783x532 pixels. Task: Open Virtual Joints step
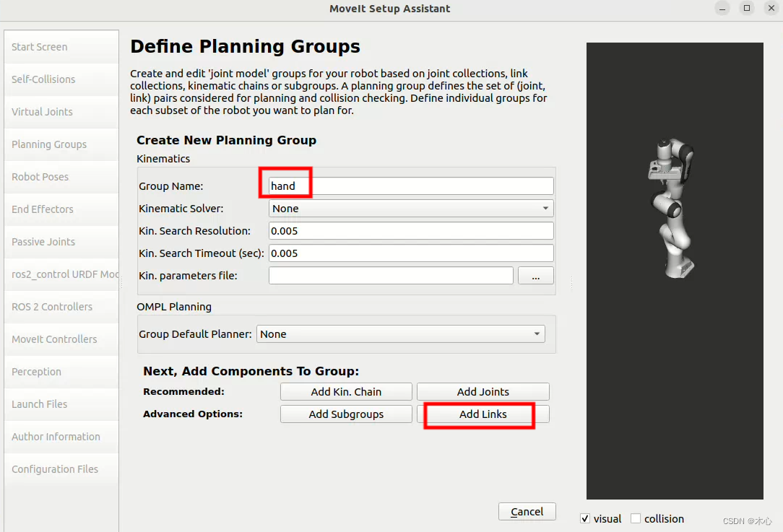tap(61, 112)
